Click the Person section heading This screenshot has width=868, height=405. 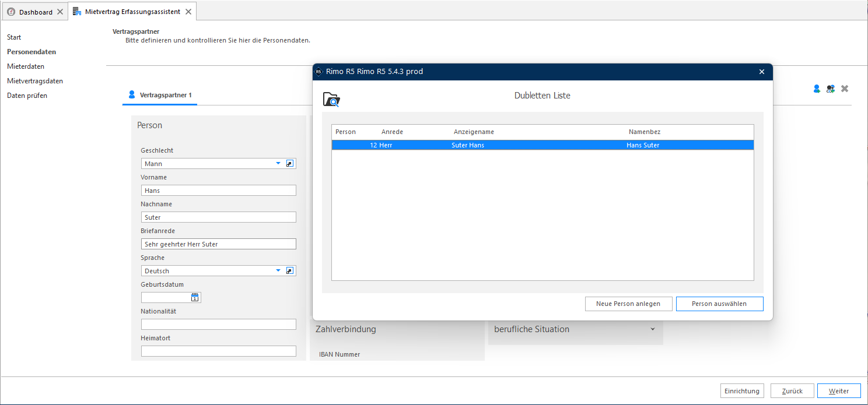coord(150,125)
